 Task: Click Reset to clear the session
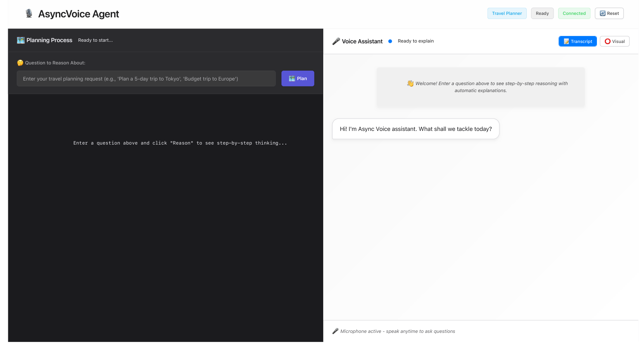coord(609,13)
